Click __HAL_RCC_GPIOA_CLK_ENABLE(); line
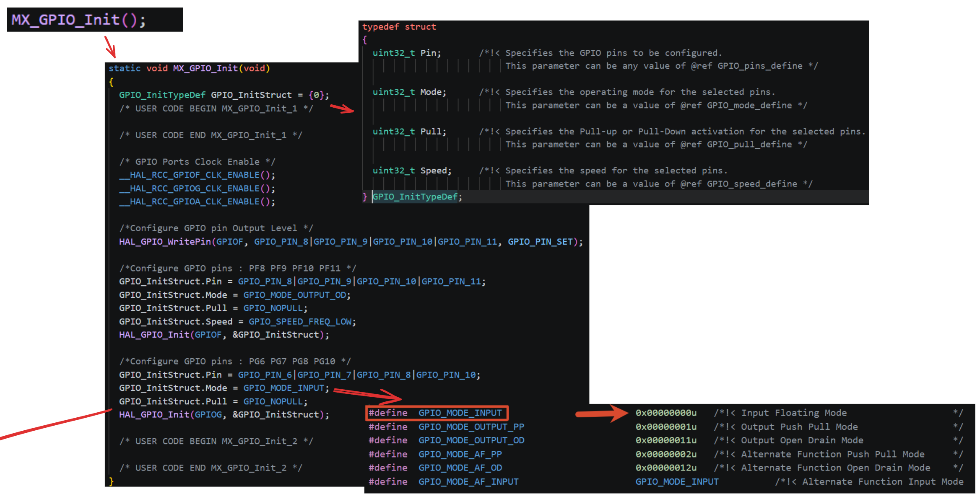Image resolution: width=980 pixels, height=499 pixels. 197,202
